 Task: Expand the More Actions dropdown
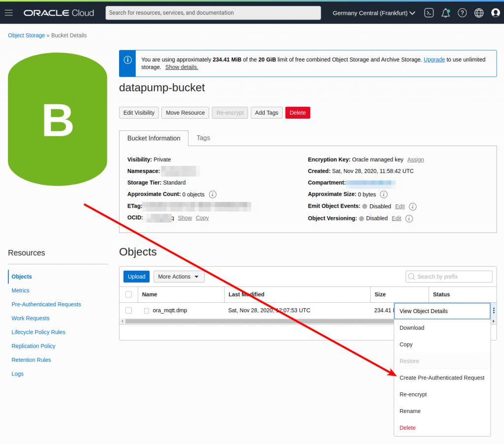179,277
